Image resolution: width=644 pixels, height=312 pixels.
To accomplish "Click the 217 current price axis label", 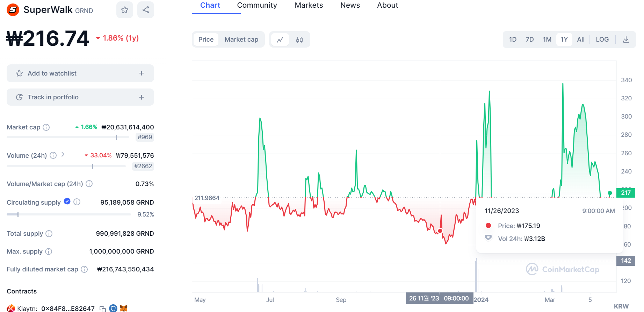I will coord(626,193).
